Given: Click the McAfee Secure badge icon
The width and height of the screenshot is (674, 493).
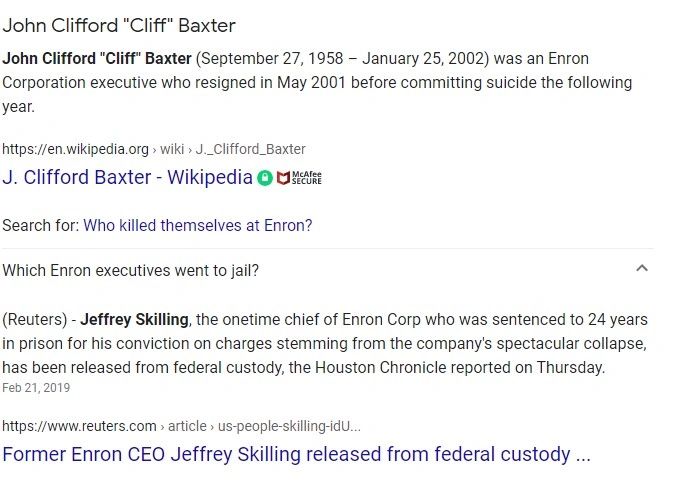Looking at the screenshot, I should point(299,178).
